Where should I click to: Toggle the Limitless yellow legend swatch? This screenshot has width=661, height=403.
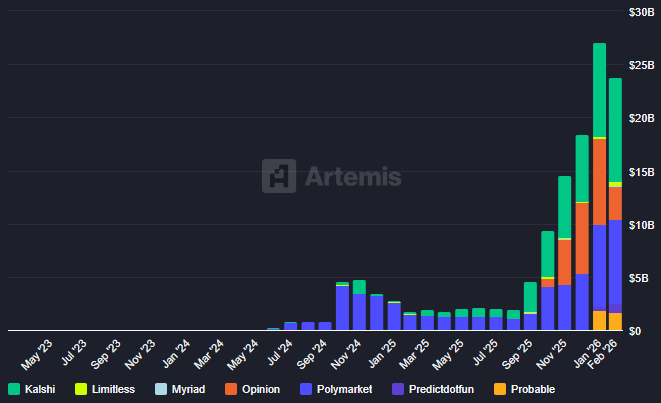point(81,389)
